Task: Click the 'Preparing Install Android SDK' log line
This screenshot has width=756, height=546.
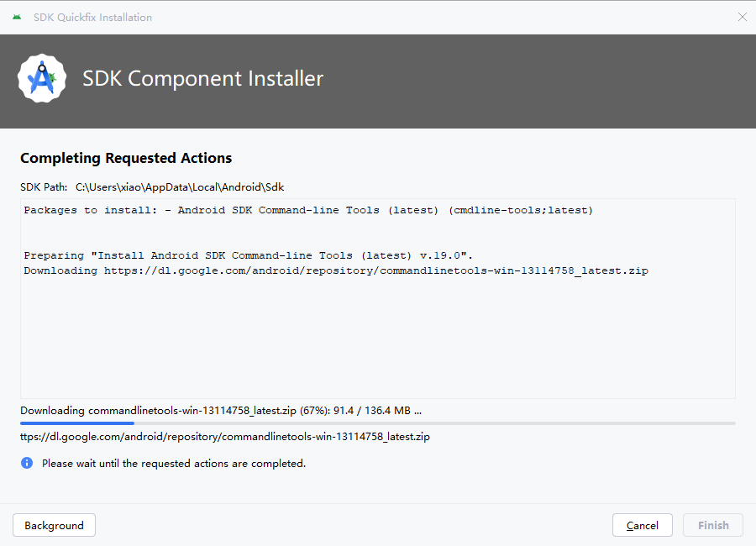Action: click(x=249, y=255)
